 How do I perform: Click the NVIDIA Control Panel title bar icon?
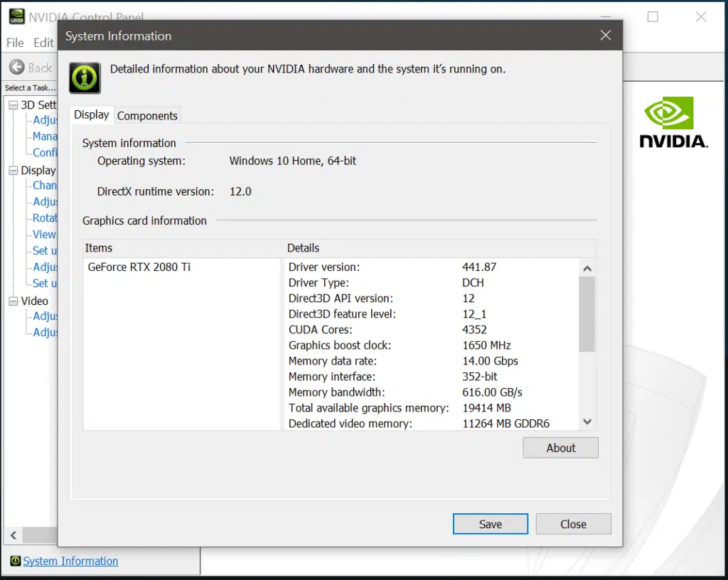pyautogui.click(x=16, y=16)
